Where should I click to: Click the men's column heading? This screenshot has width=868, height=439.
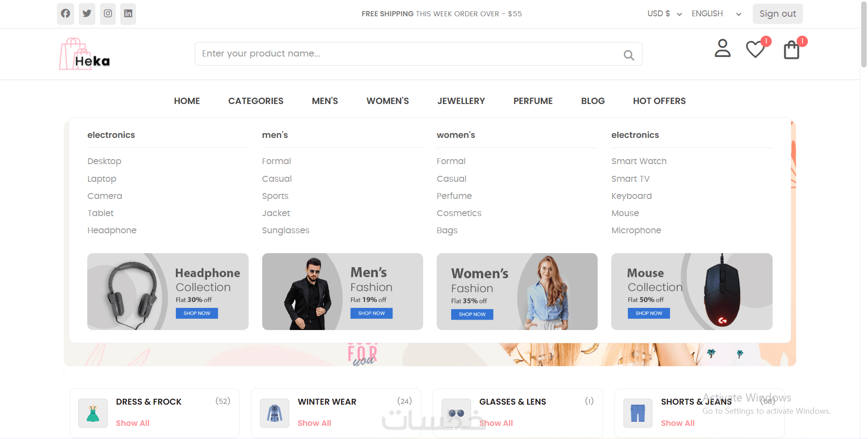(x=275, y=135)
